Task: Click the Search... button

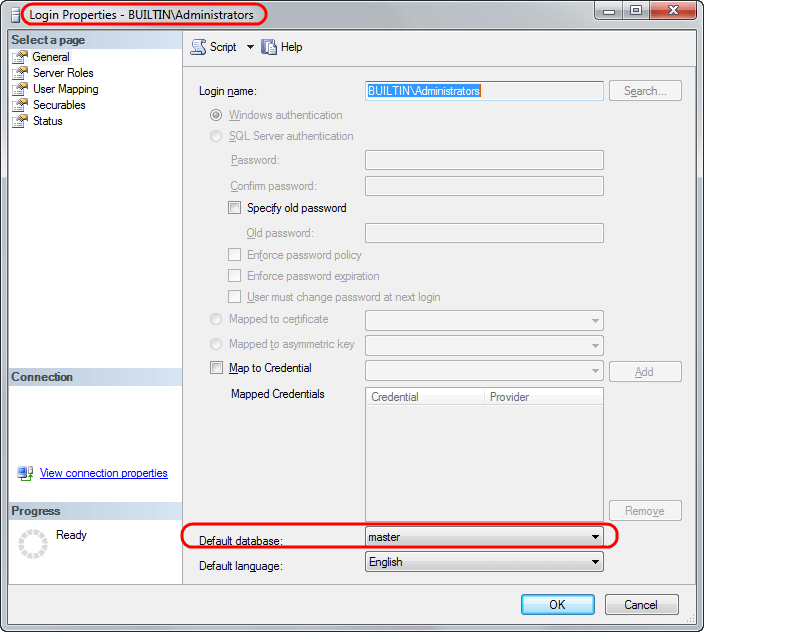Action: point(645,91)
